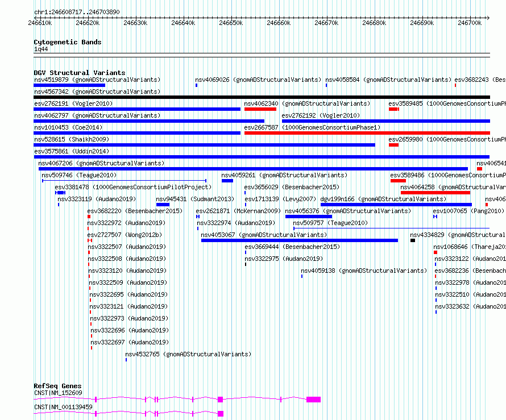Click nsv4067206 gnomAD label
The image size is (506, 420).
[101, 163]
